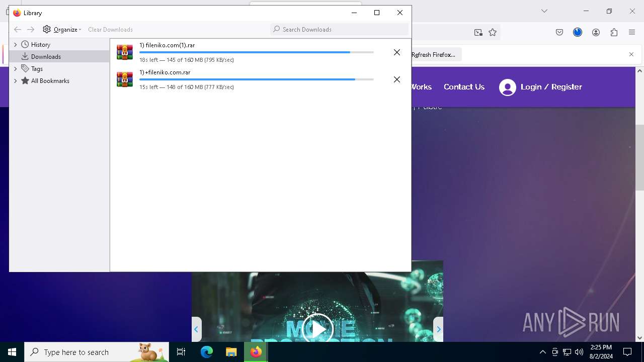The height and width of the screenshot is (362, 644).
Task: Cancel the 1)+fileniko.com.rar download
Action: tap(397, 79)
